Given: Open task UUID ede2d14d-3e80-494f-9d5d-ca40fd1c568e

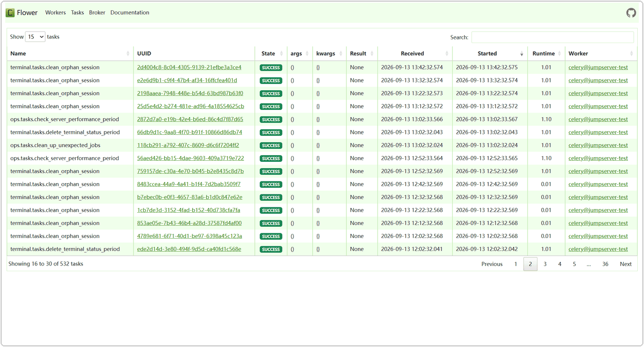Looking at the screenshot, I should pos(189,249).
